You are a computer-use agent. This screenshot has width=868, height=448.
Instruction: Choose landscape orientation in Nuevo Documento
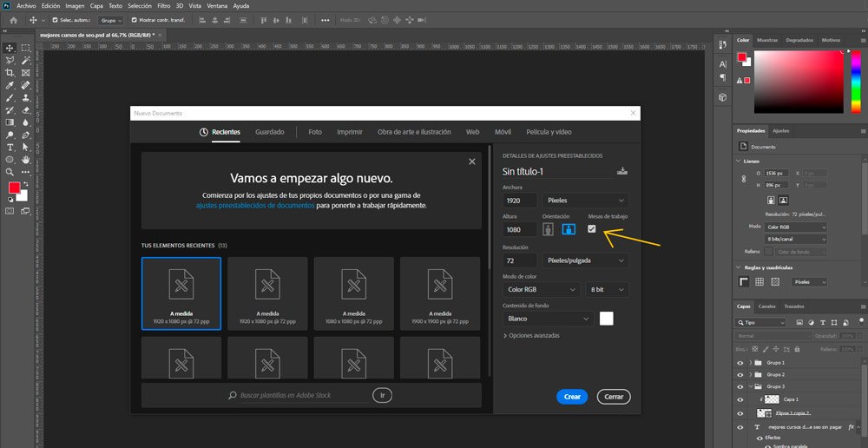569,228
